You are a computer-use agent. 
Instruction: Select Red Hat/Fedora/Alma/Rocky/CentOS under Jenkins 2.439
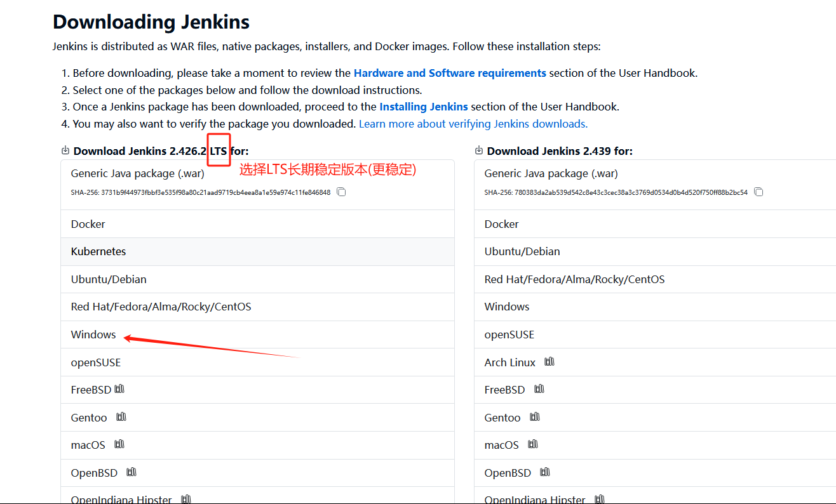click(655, 279)
